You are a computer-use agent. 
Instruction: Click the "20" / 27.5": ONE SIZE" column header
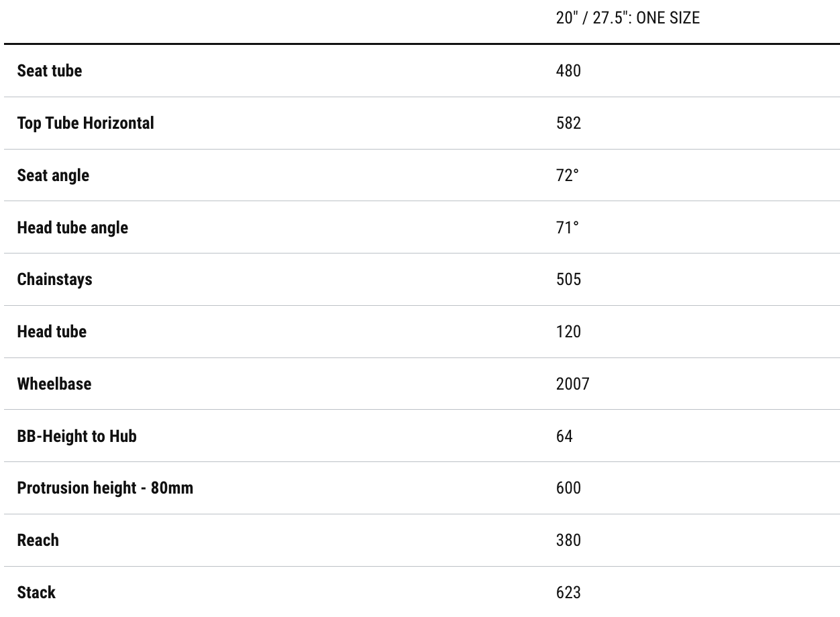point(627,18)
